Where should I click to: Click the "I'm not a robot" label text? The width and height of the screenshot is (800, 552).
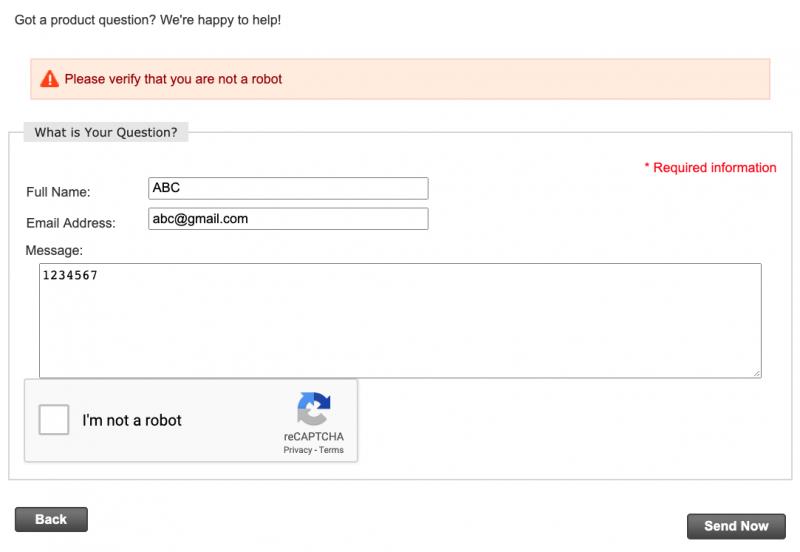pyautogui.click(x=132, y=420)
